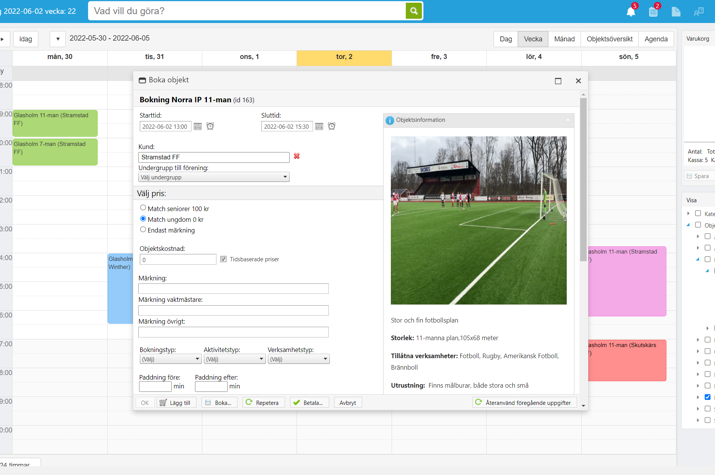Viewport: 715px width, 475px height.
Task: Close the Boka objekt dialog
Action: [x=578, y=81]
